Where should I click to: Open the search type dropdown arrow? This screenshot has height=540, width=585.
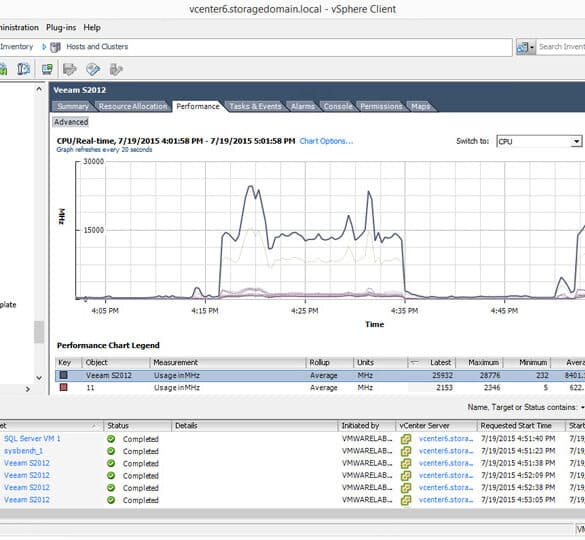pyautogui.click(x=532, y=47)
